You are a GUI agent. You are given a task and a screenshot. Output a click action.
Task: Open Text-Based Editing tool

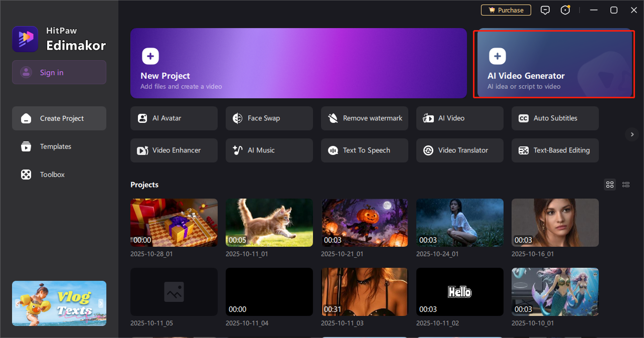(555, 150)
